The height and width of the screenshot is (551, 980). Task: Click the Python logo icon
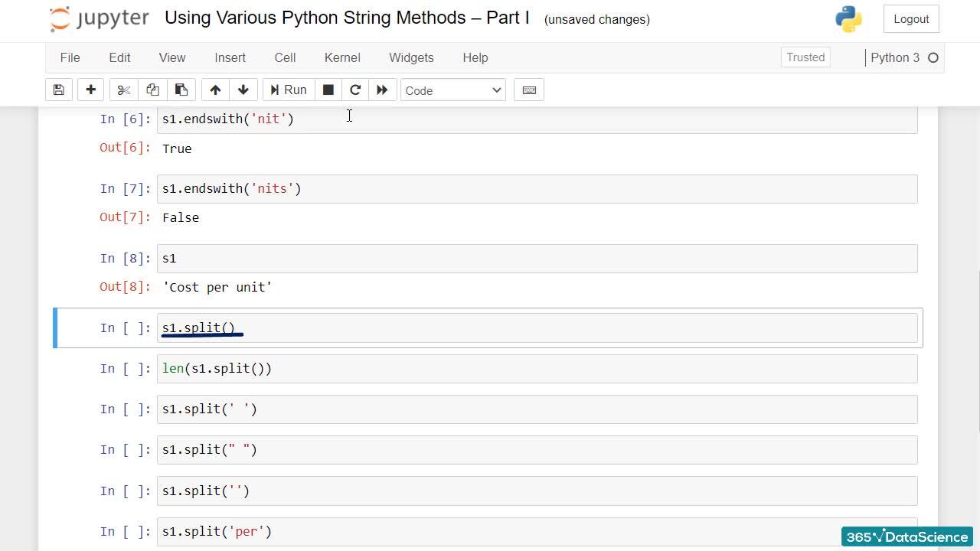849,19
